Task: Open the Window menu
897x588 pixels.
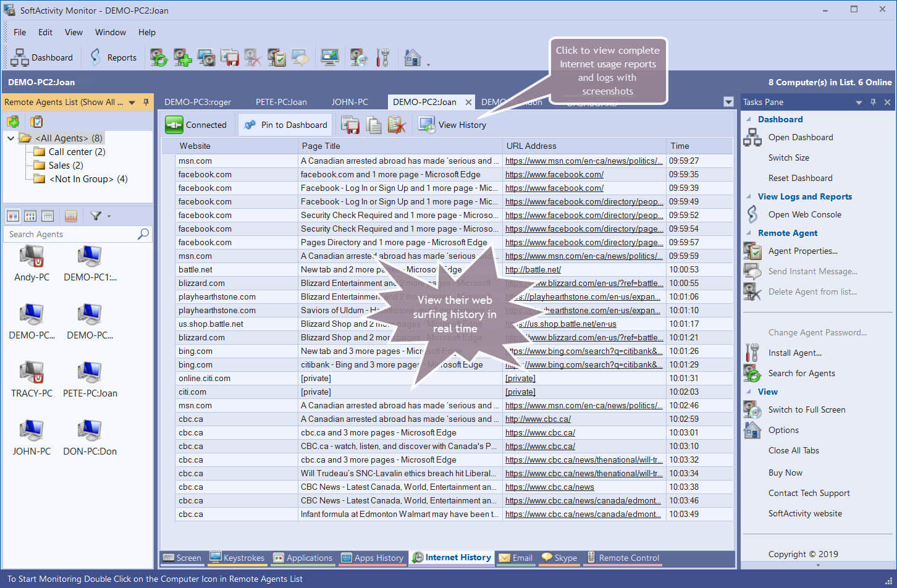Action: point(110,32)
